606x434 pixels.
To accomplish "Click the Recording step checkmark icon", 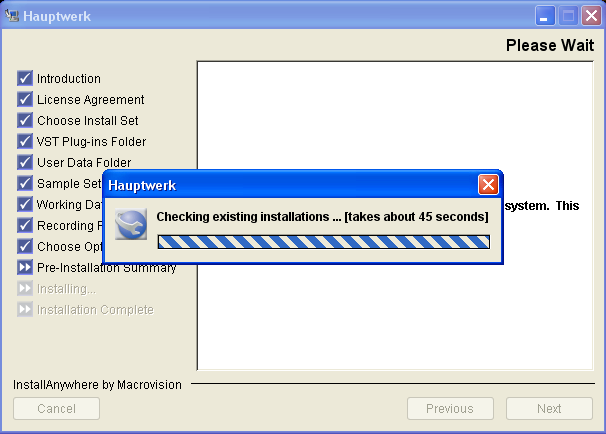I will [25, 225].
